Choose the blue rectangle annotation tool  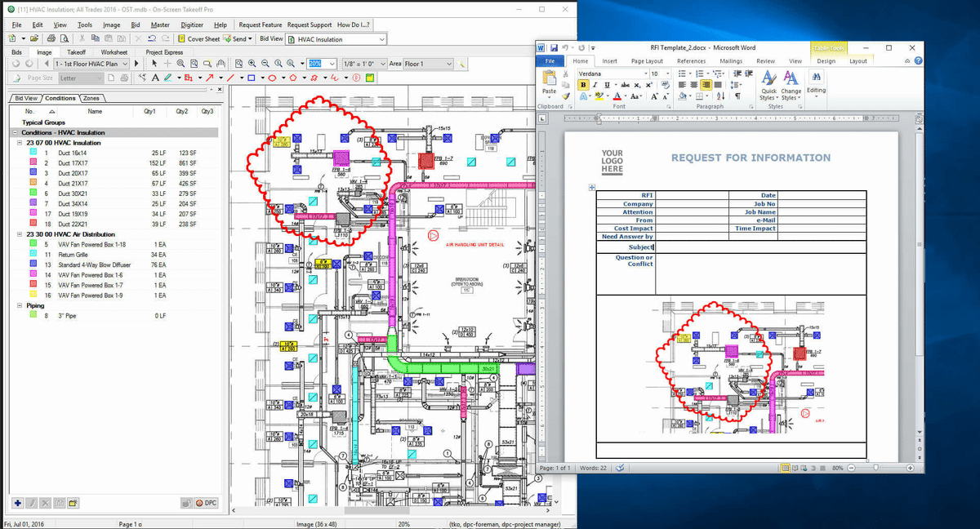coord(252,78)
